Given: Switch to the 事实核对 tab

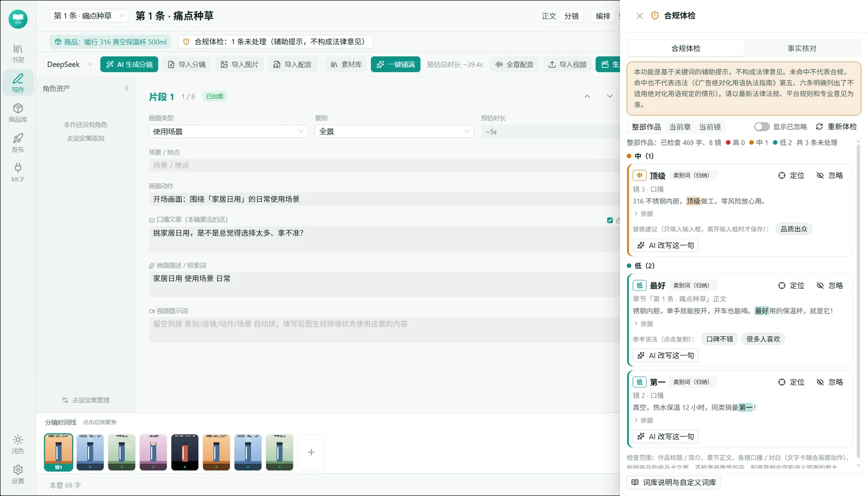Looking at the screenshot, I should point(802,48).
